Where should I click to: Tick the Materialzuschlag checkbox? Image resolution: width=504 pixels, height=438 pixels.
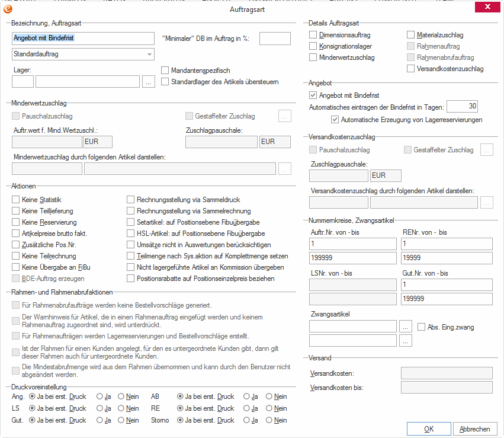coord(410,35)
